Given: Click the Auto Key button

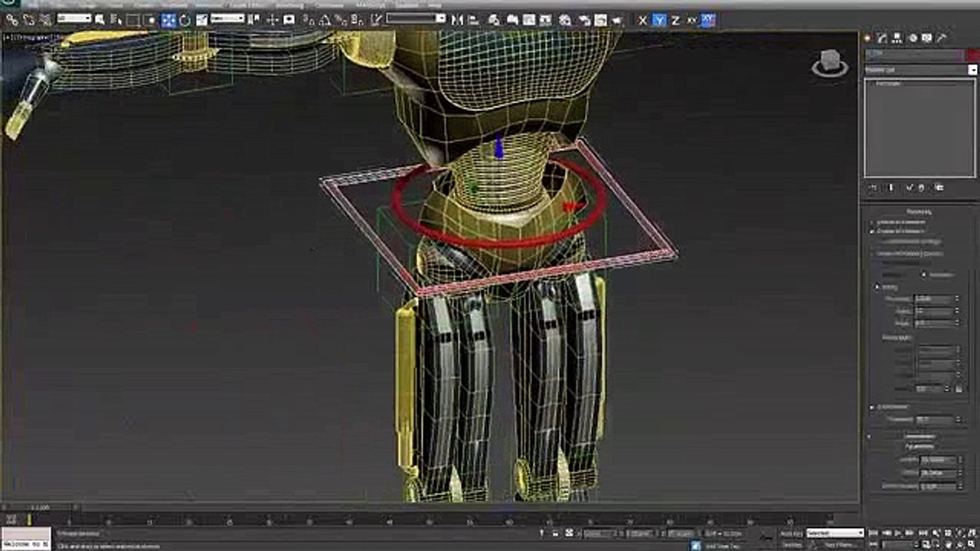Looking at the screenshot, I should pos(790,533).
